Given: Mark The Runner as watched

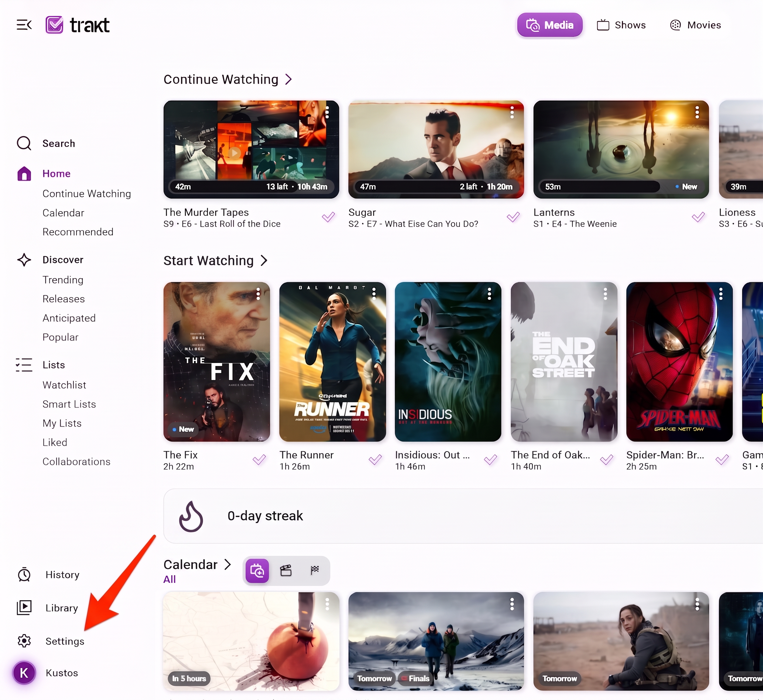Looking at the screenshot, I should pyautogui.click(x=376, y=460).
